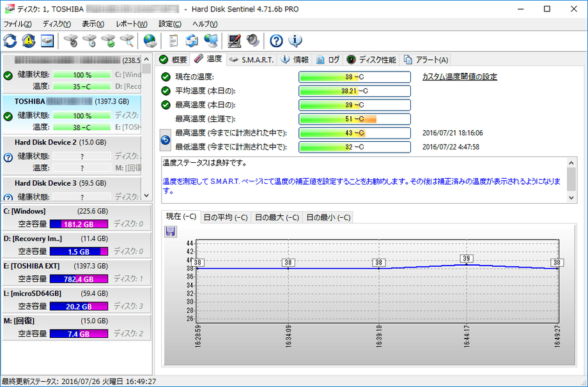Image resolution: width=588 pixels, height=387 pixels.
Task: Open the report document toolbar icon
Action: (173, 40)
